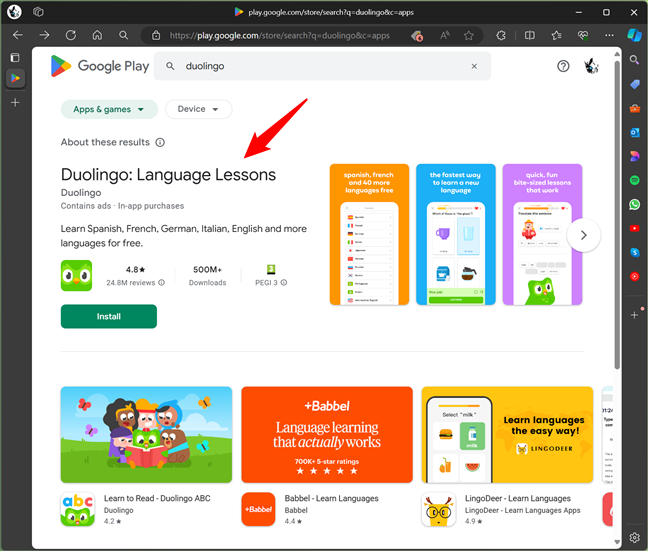
Task: View PEGI 3 rating info
Action: click(284, 283)
